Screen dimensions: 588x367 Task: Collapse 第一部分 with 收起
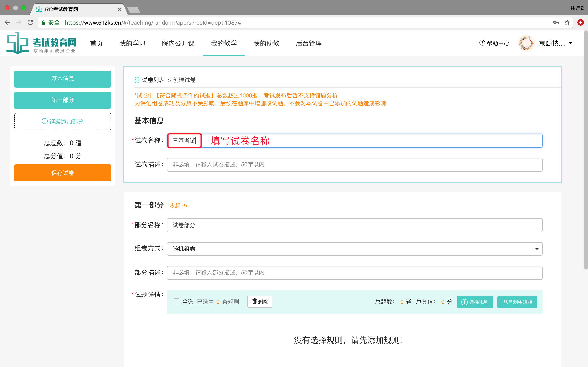click(x=178, y=206)
